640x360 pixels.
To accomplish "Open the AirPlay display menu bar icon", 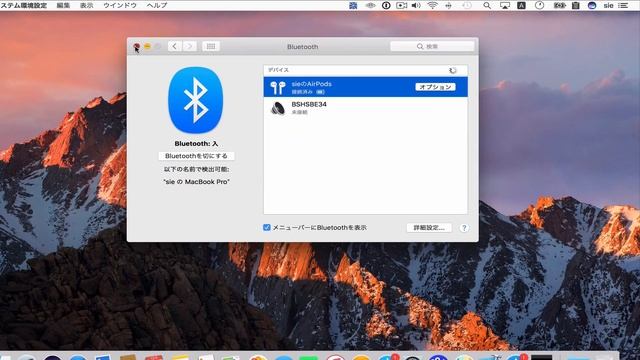I will tap(505, 5).
